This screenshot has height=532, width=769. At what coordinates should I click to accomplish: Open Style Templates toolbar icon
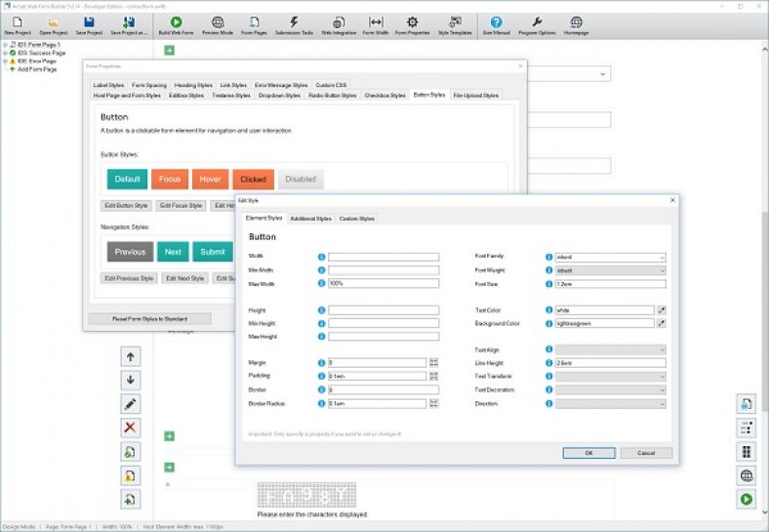pyautogui.click(x=455, y=22)
